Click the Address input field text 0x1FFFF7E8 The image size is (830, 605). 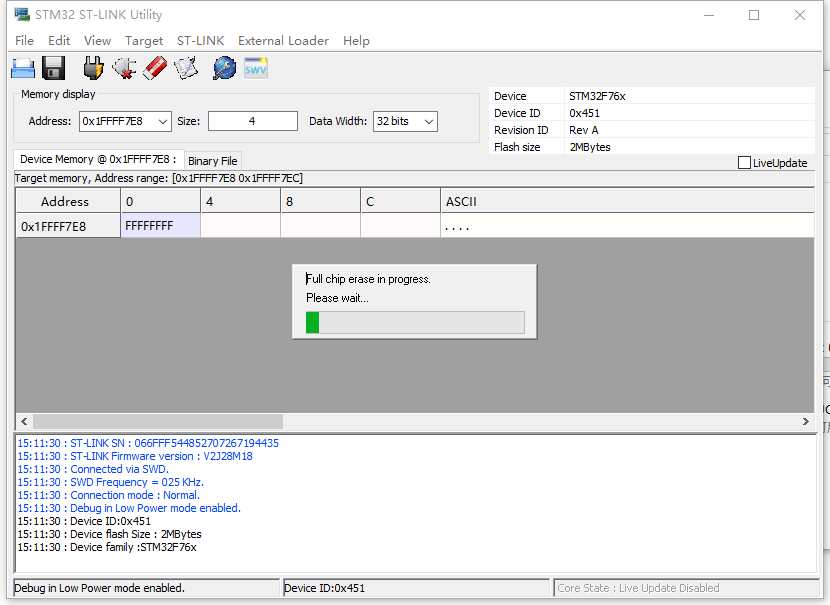[x=113, y=121]
